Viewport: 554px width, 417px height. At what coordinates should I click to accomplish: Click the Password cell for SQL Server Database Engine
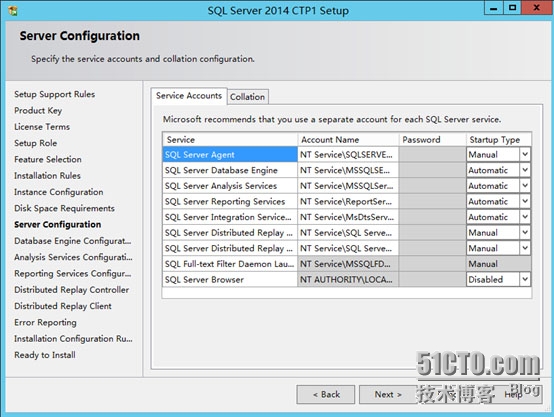(432, 170)
